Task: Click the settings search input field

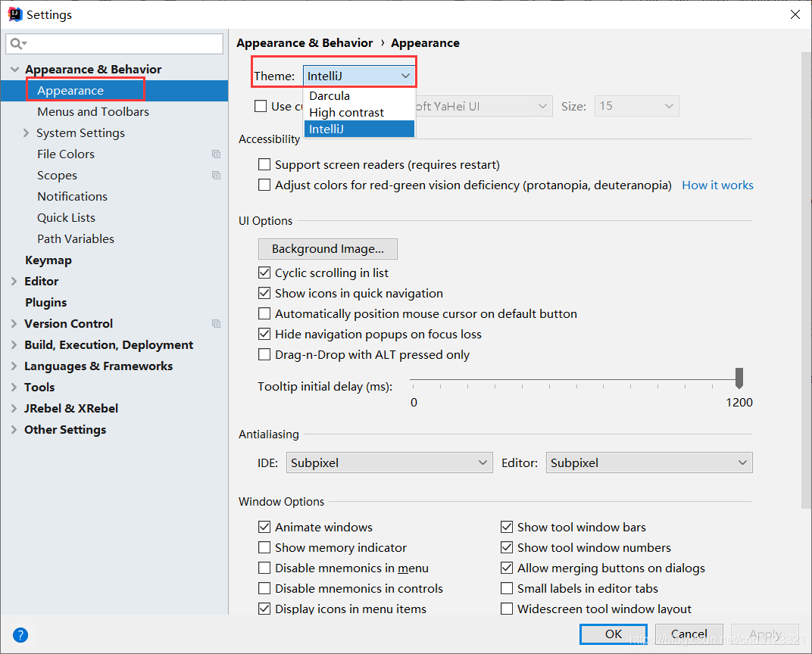Action: click(114, 43)
